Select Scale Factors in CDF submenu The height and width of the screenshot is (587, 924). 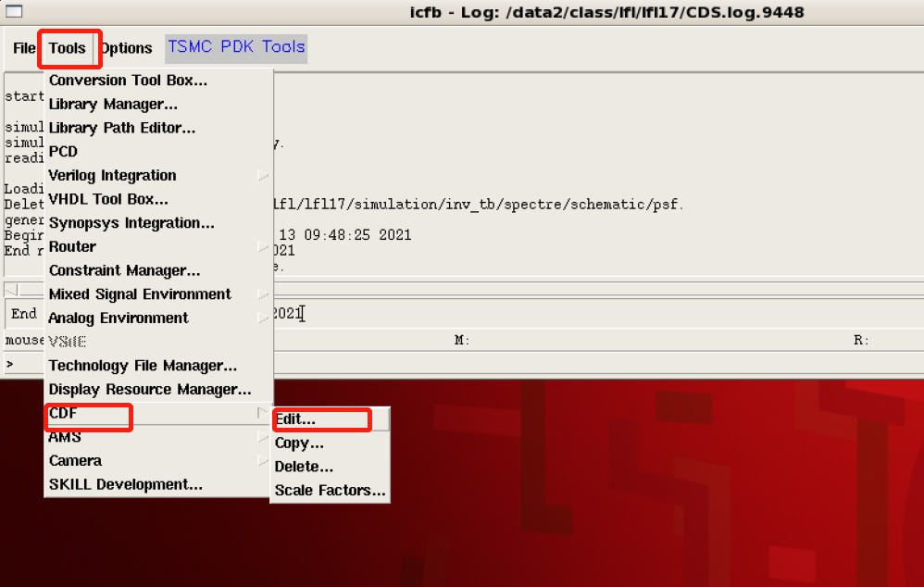coord(330,491)
